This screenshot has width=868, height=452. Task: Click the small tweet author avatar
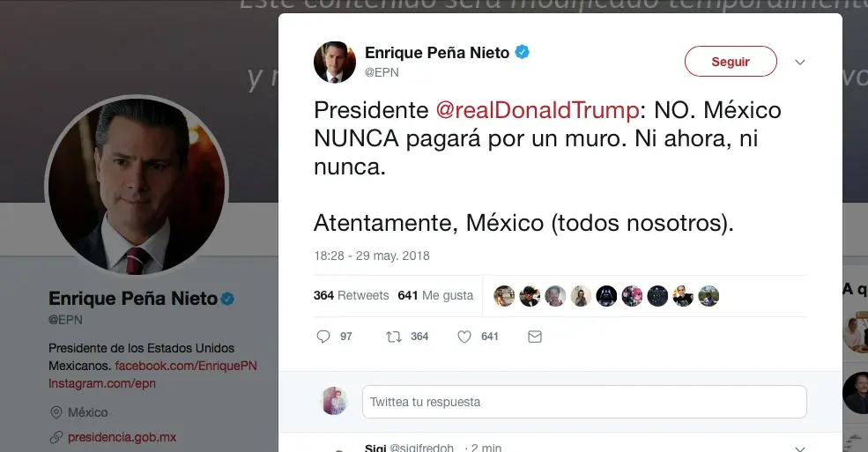335,63
